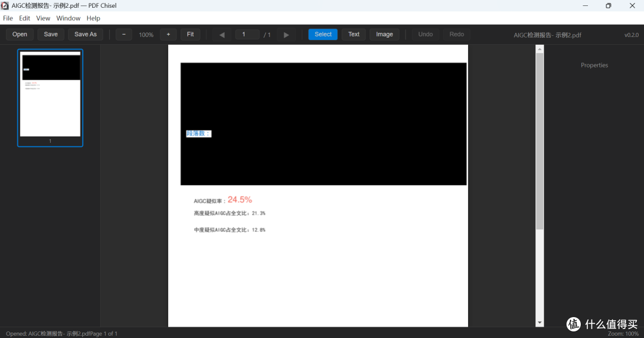Open the Window menu
Screen dimensions: 644x338
pos(68,18)
